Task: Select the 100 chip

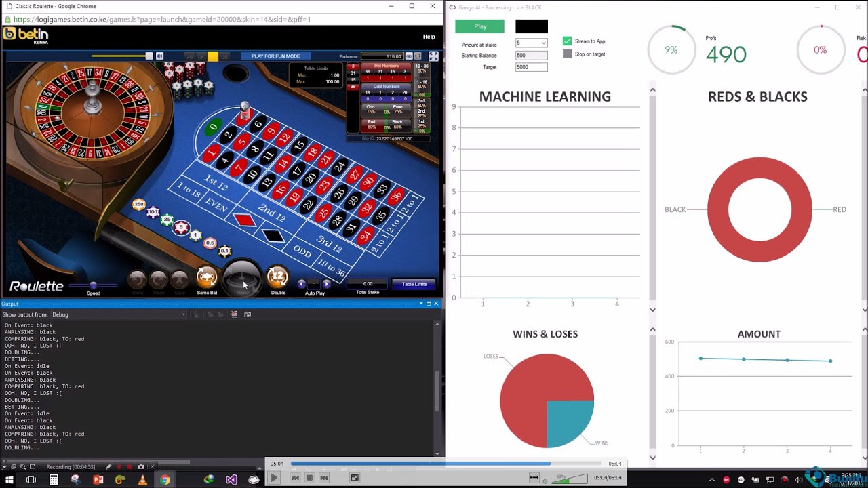Action: 153,212
